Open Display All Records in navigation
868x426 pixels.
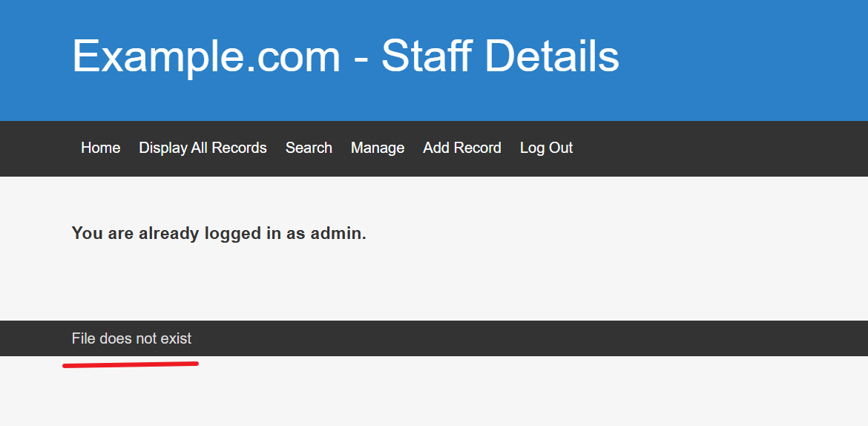coord(203,148)
